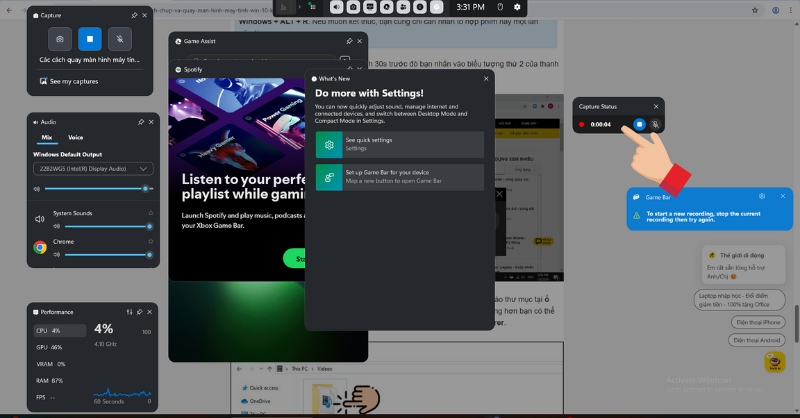The height and width of the screenshot is (418, 800).
Task: Toggle the Audio widget in Game Bar toolbar
Action: [x=337, y=7]
